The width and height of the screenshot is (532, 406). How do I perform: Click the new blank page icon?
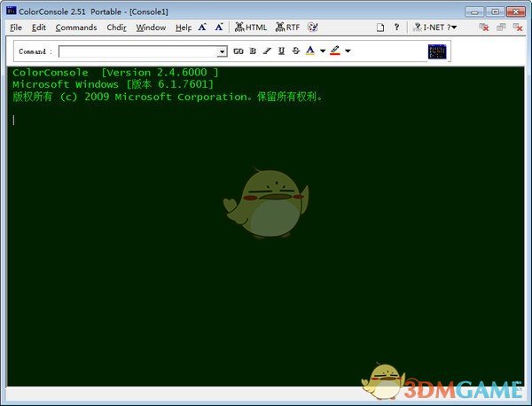[380, 27]
